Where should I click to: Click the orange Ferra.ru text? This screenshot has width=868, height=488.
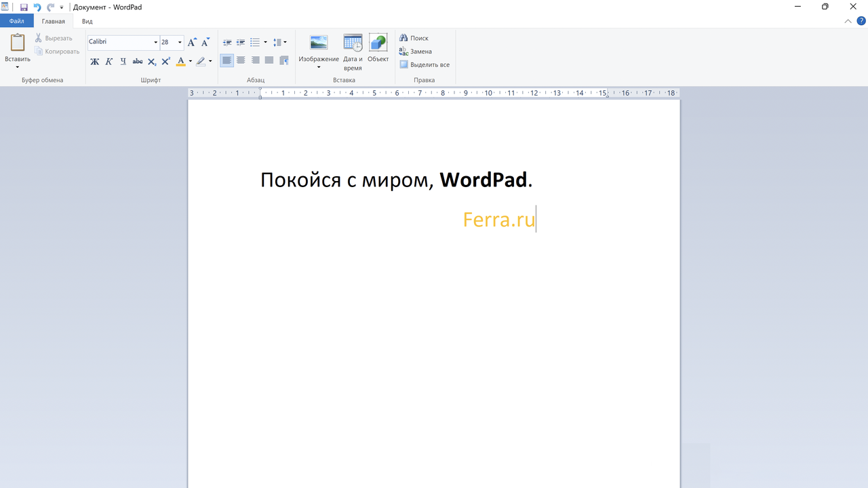tap(499, 220)
